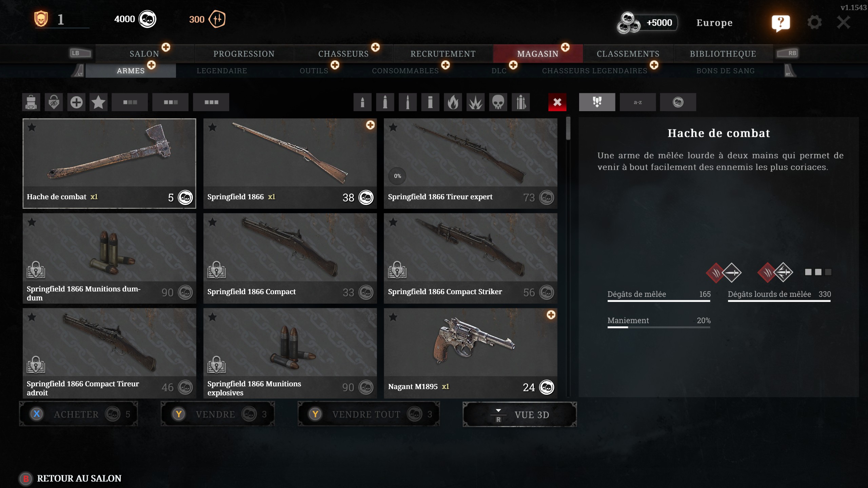This screenshot has width=868, height=488.
Task: Click the favorites star filter icon
Action: [x=99, y=102]
